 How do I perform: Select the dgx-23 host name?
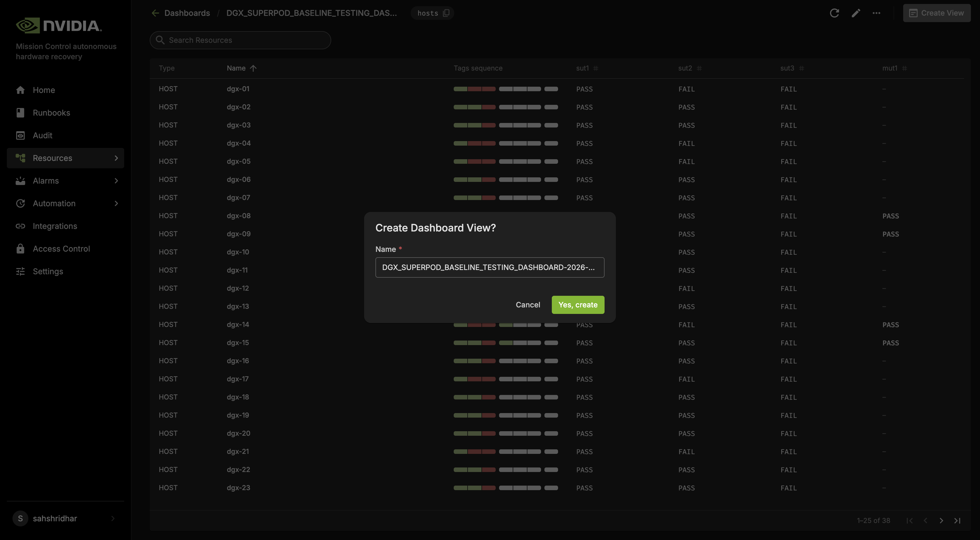[x=238, y=488]
